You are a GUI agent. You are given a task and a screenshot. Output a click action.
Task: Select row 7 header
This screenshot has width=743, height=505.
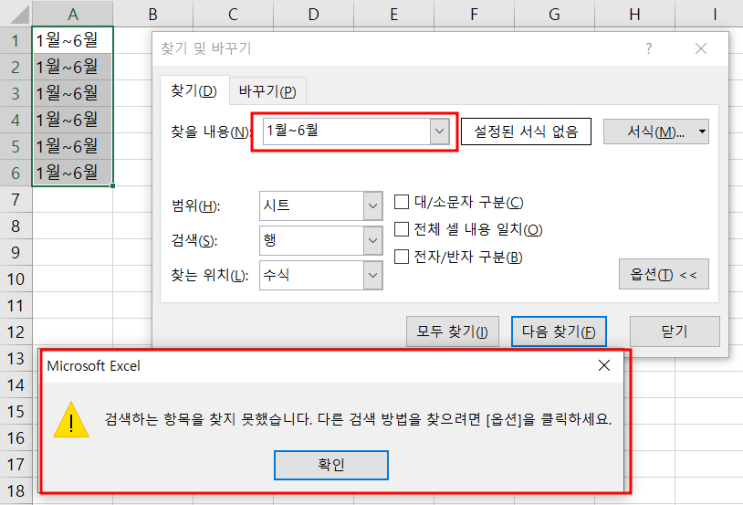(x=16, y=199)
